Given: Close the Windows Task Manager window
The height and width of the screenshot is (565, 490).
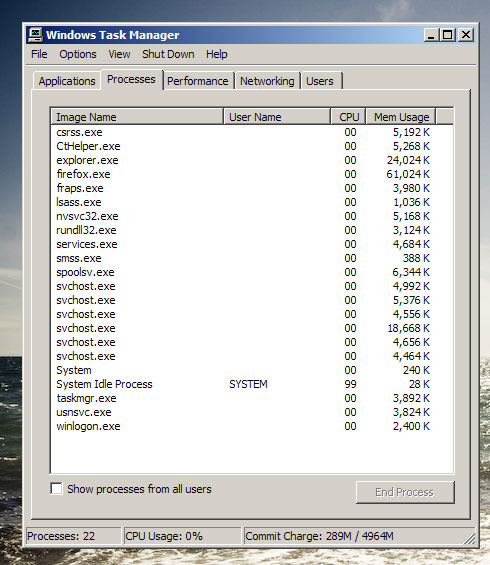Looking at the screenshot, I should [x=466, y=35].
